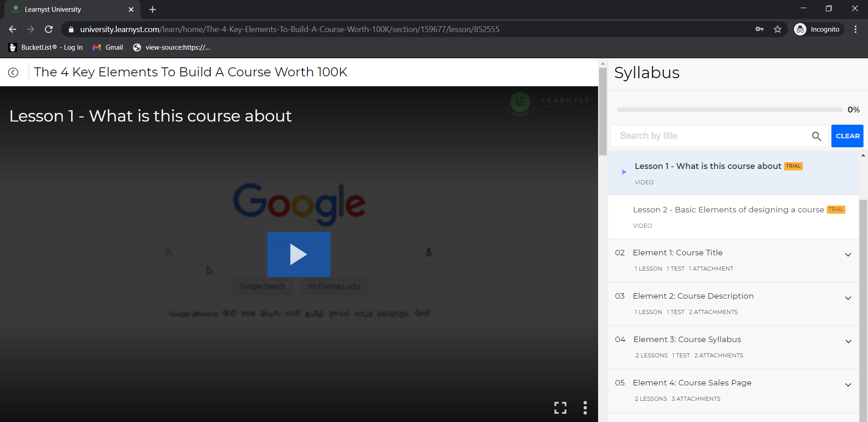Viewport: 868px width, 422px height.
Task: Click section title Element 4: Course Sales Page
Action: click(692, 383)
